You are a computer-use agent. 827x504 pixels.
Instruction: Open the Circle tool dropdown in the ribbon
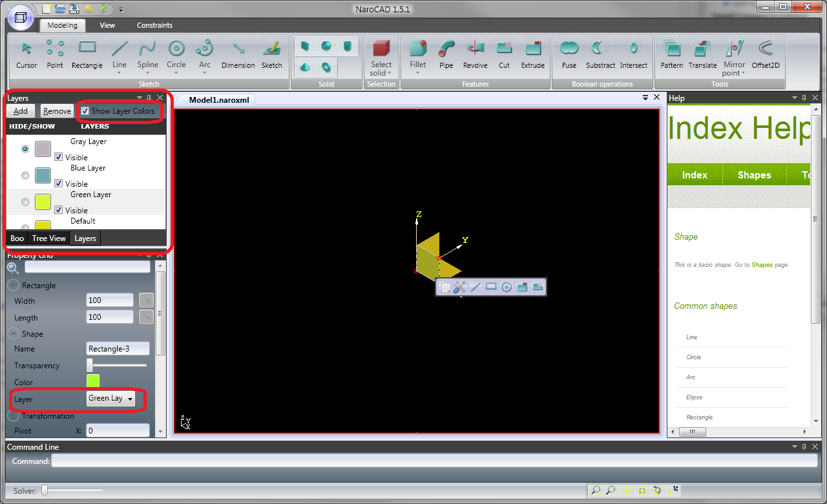(x=176, y=73)
